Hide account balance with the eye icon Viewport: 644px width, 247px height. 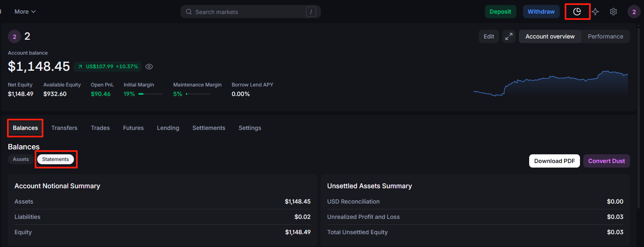click(150, 67)
